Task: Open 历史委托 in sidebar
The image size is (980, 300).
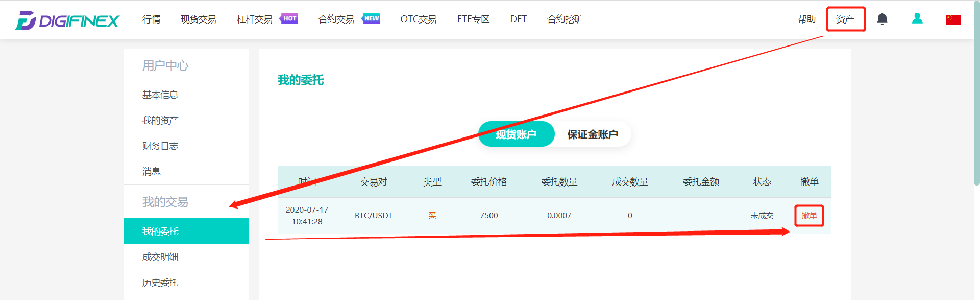Action: 160,282
